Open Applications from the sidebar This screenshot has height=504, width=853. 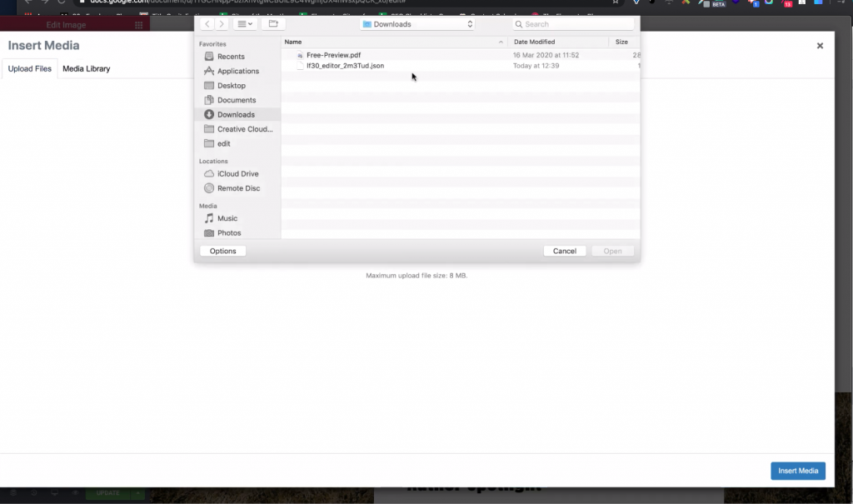[237, 71]
